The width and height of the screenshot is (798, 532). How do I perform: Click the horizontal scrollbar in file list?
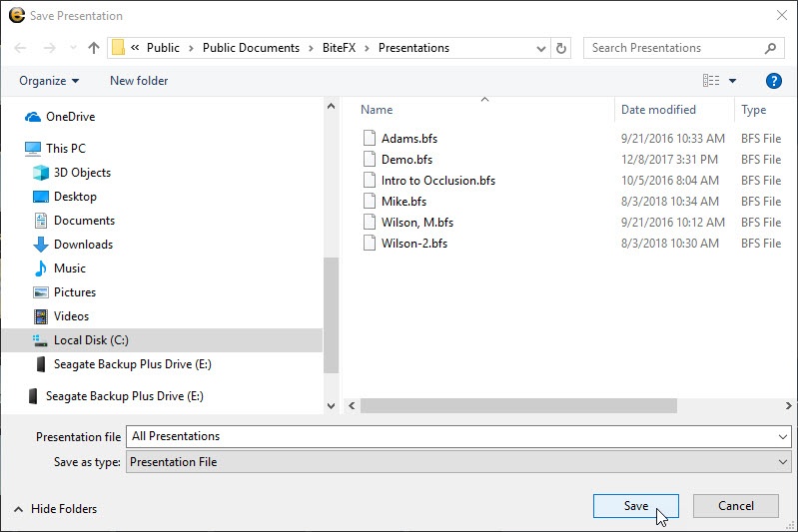pos(518,406)
